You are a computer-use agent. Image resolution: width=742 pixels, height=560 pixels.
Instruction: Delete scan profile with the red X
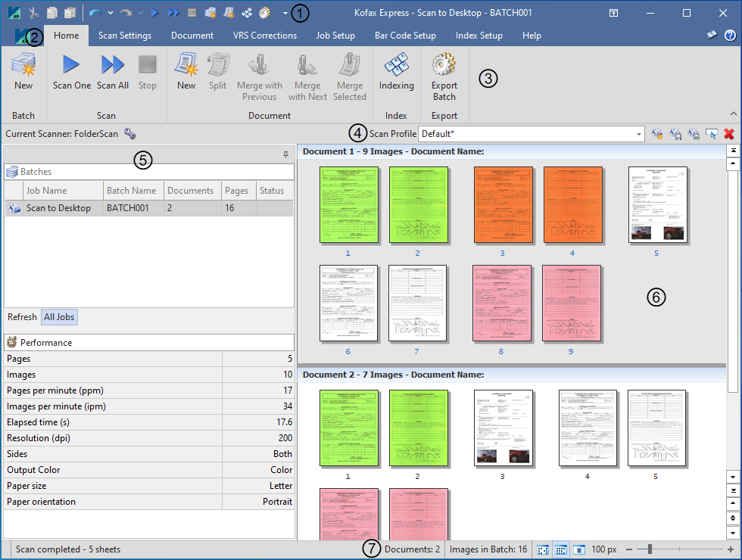(x=729, y=134)
